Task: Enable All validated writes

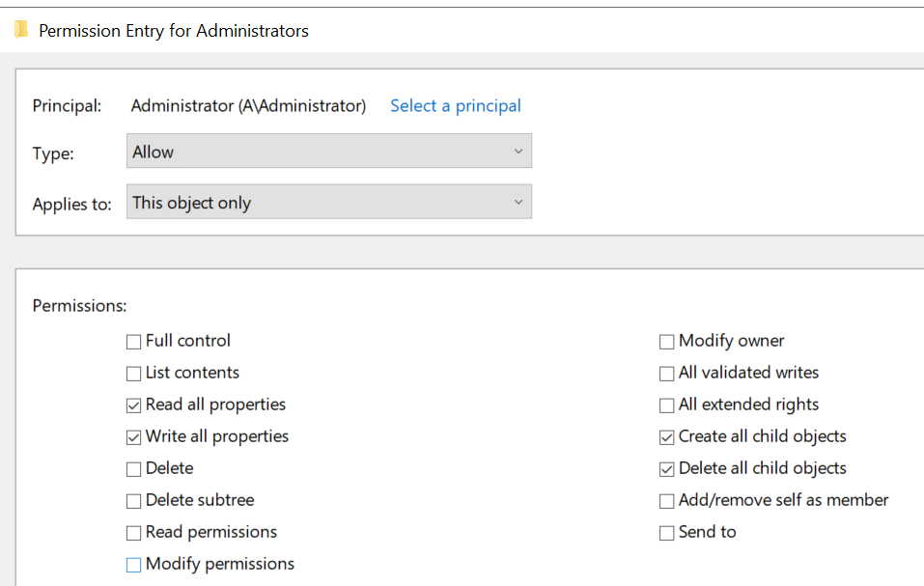Action: click(666, 374)
